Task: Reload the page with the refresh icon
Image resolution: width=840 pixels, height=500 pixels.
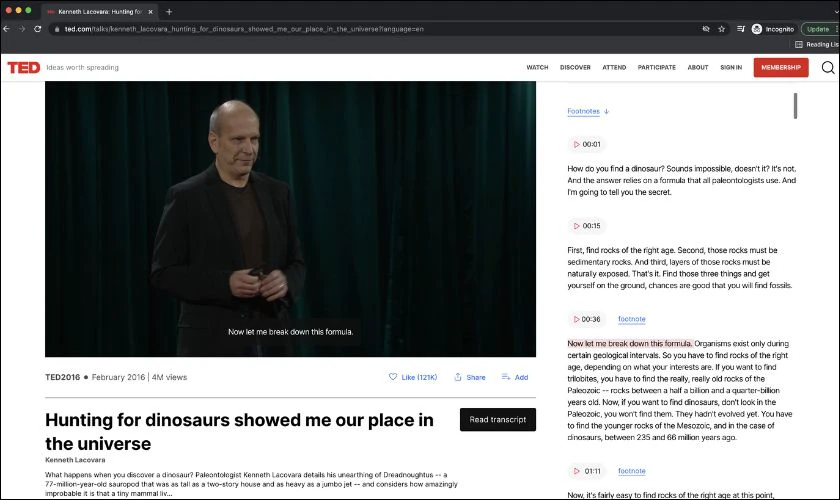Action: click(38, 29)
